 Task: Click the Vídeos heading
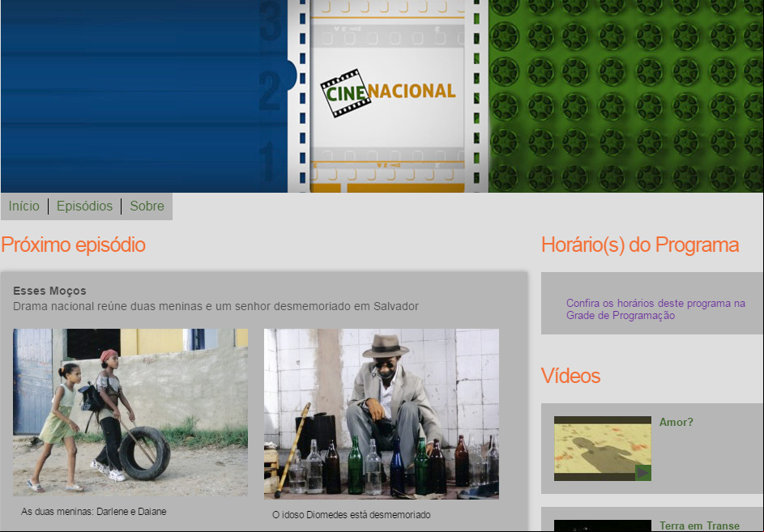click(570, 376)
